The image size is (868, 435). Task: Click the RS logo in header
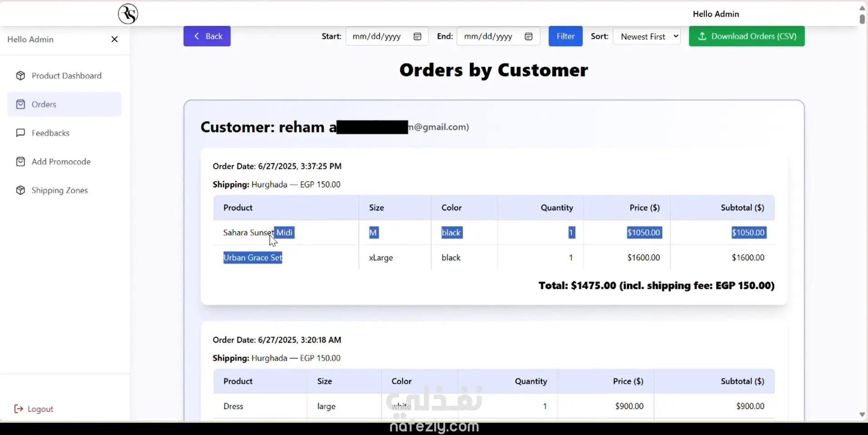tap(128, 14)
